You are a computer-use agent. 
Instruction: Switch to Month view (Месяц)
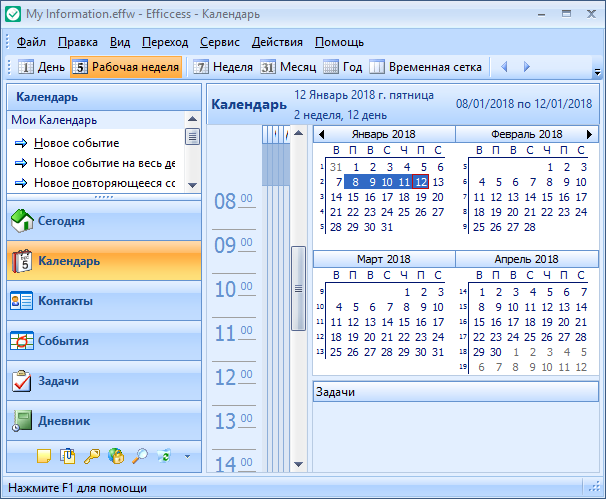click(287, 67)
